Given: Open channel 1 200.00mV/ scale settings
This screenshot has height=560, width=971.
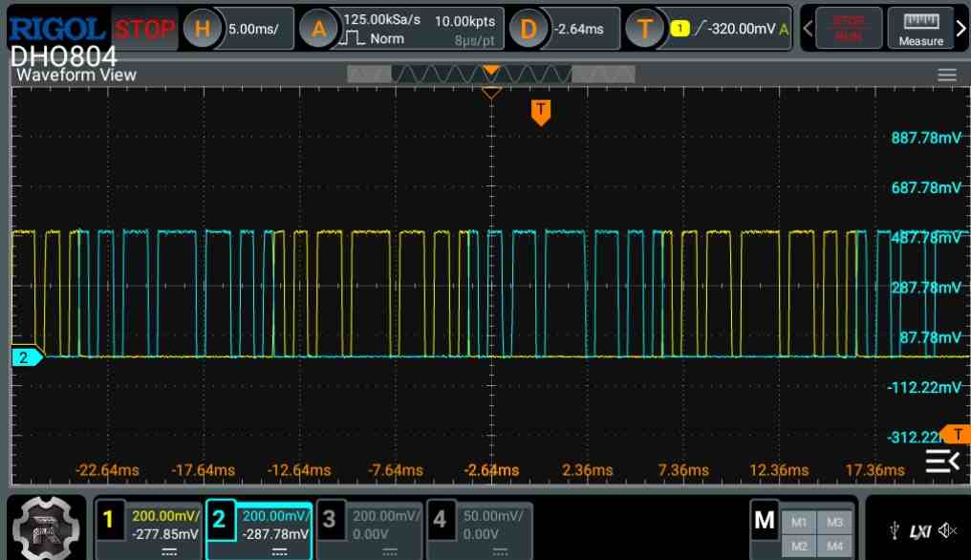Looking at the screenshot, I should click(165, 516).
